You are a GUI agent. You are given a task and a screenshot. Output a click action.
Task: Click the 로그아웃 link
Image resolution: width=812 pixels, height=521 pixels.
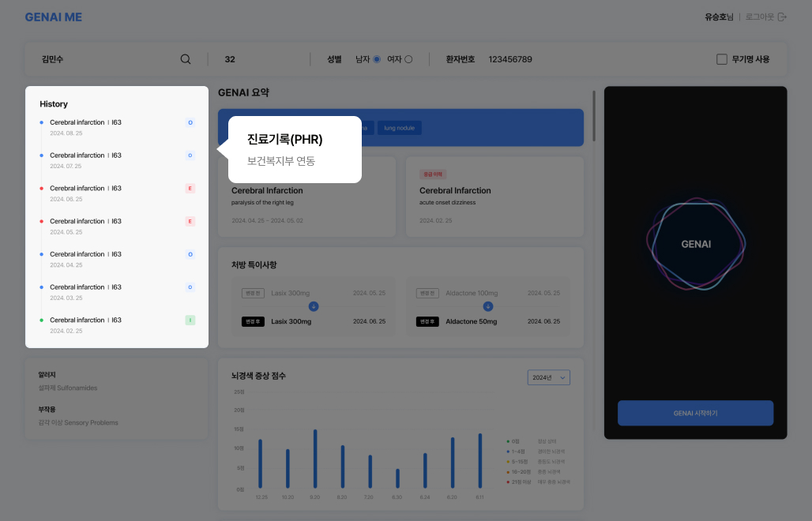(x=759, y=17)
